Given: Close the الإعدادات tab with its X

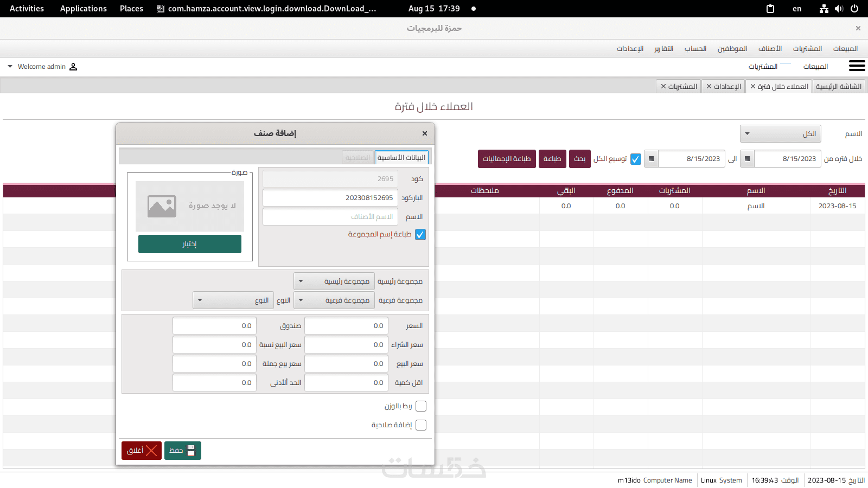Looking at the screenshot, I should 709,87.
